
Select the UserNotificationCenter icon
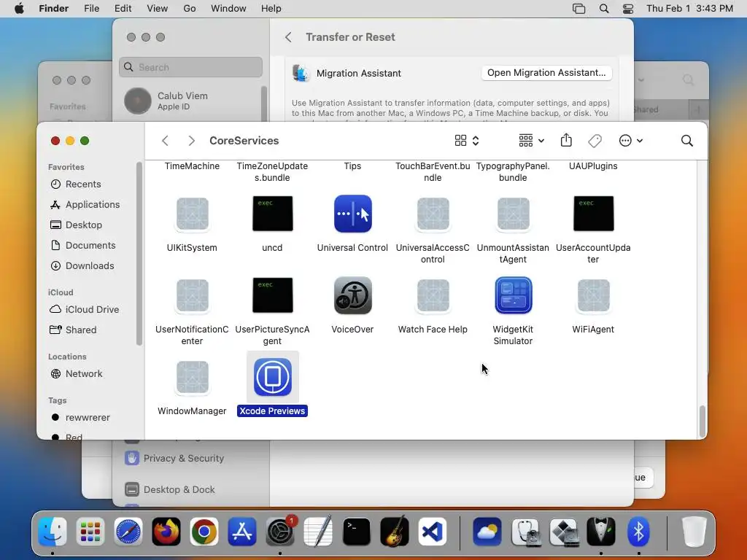pyautogui.click(x=192, y=295)
